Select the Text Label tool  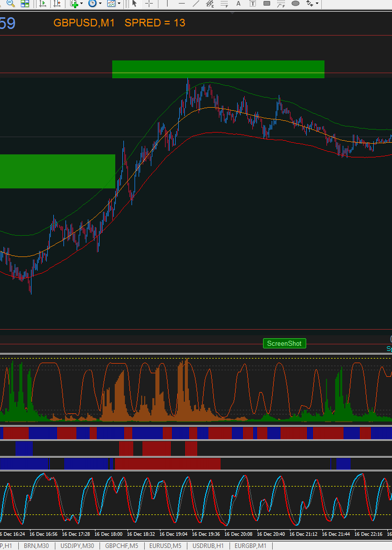tap(252, 4)
